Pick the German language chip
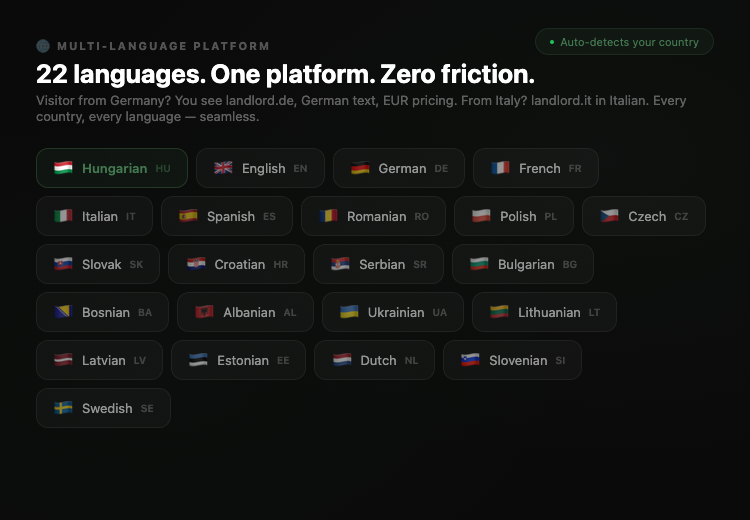This screenshot has height=520, width=750. [398, 168]
